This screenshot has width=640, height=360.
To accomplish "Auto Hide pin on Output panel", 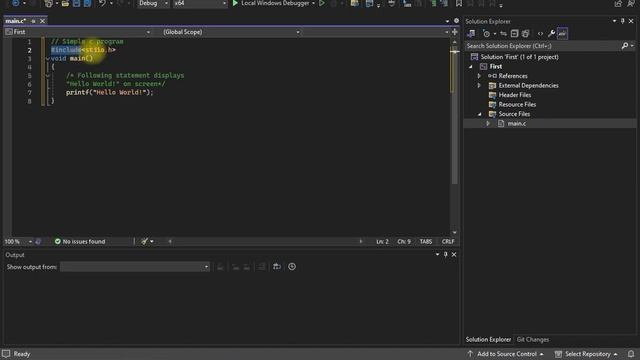I will click(446, 254).
